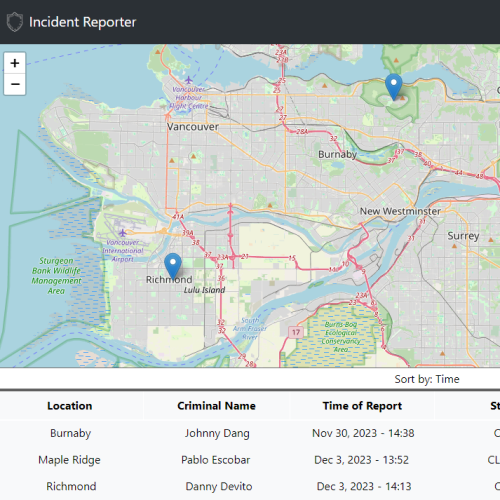
Task: Click the Surrey label on map
Action: tap(463, 236)
